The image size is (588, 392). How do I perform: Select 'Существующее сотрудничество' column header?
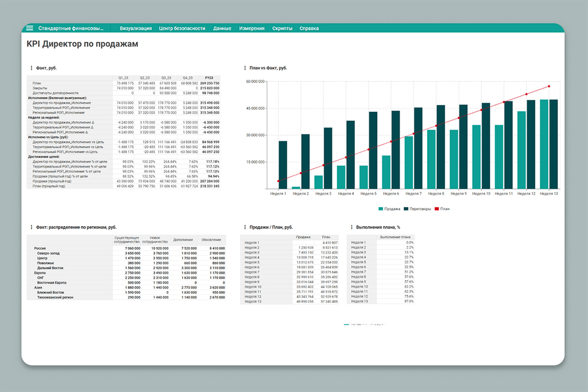(x=127, y=239)
